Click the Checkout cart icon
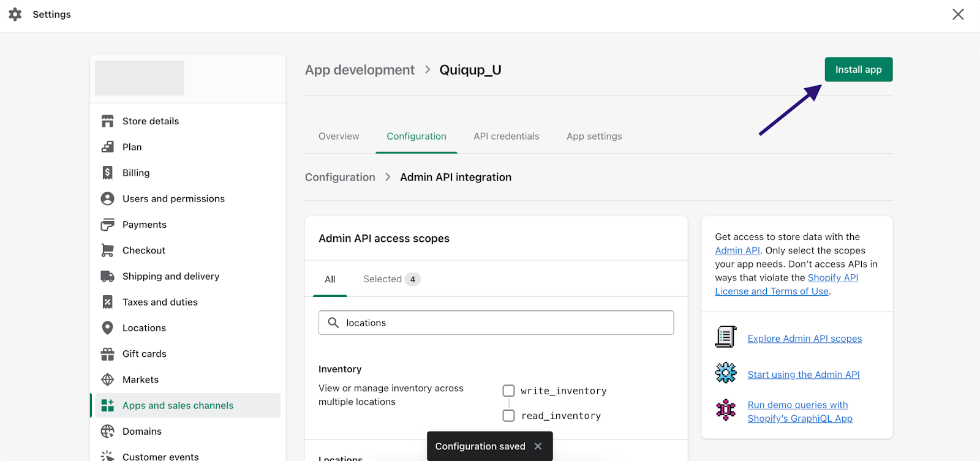The image size is (980, 461). pyautogui.click(x=107, y=250)
